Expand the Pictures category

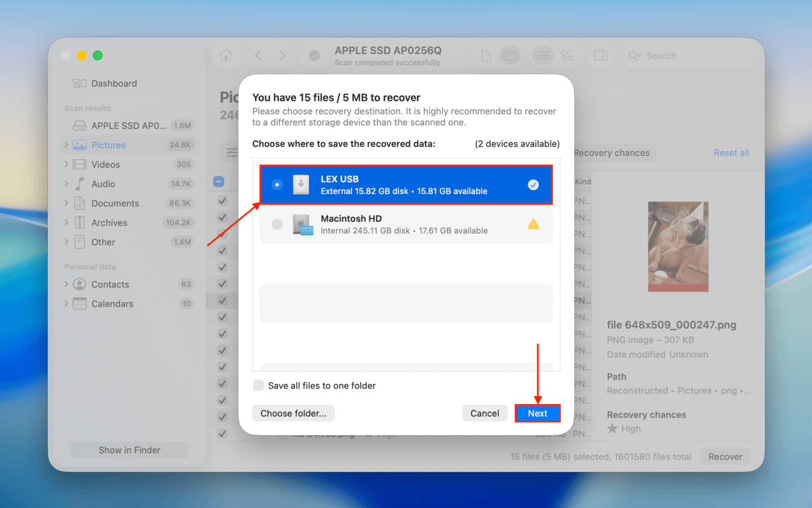[x=65, y=144]
